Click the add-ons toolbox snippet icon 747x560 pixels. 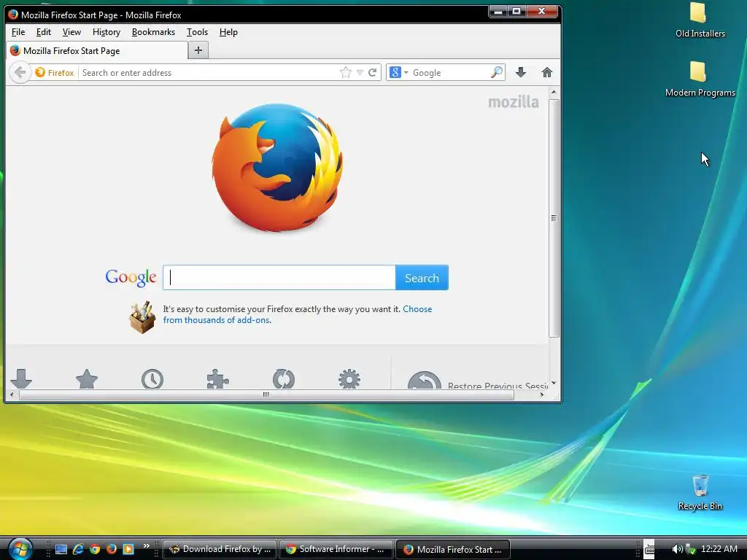point(142,317)
